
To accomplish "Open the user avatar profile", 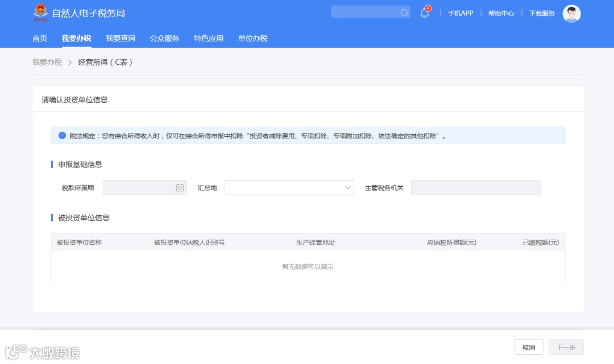I will 571,14.
